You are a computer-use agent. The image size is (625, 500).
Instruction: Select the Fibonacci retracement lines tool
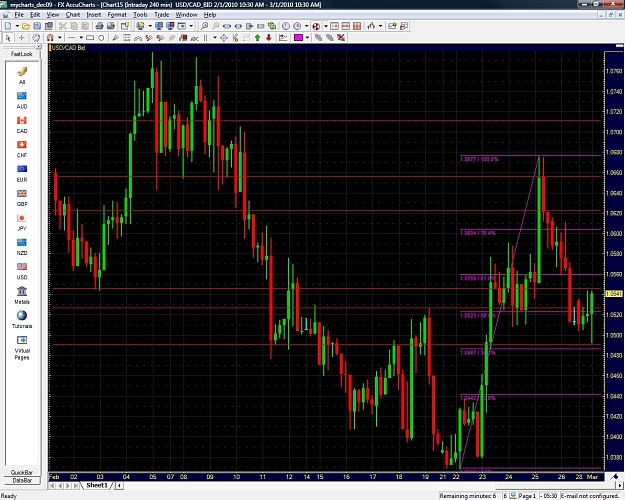(127, 38)
